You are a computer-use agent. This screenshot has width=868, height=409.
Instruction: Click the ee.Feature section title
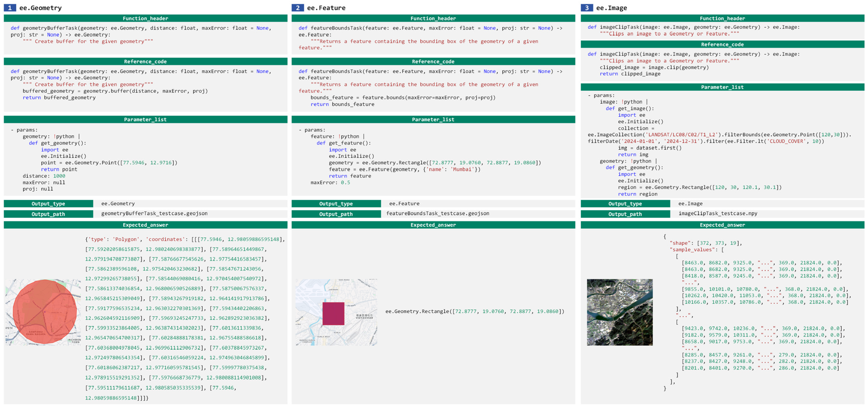326,8
